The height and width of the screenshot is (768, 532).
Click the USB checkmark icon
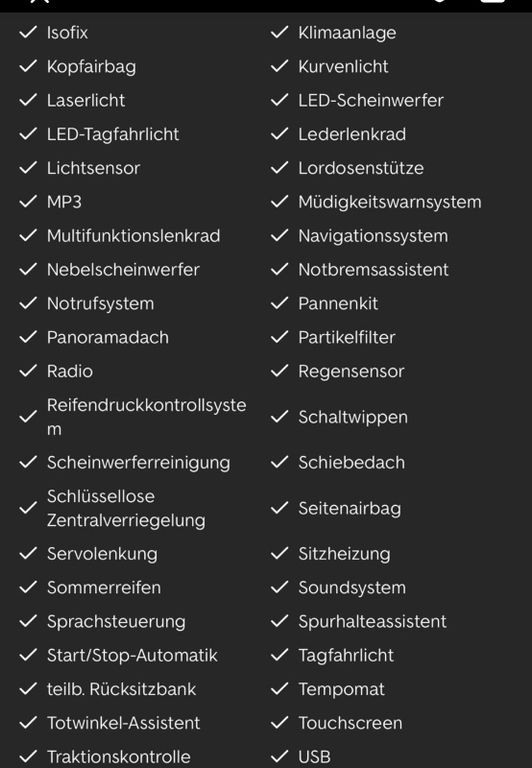pyautogui.click(x=280, y=756)
